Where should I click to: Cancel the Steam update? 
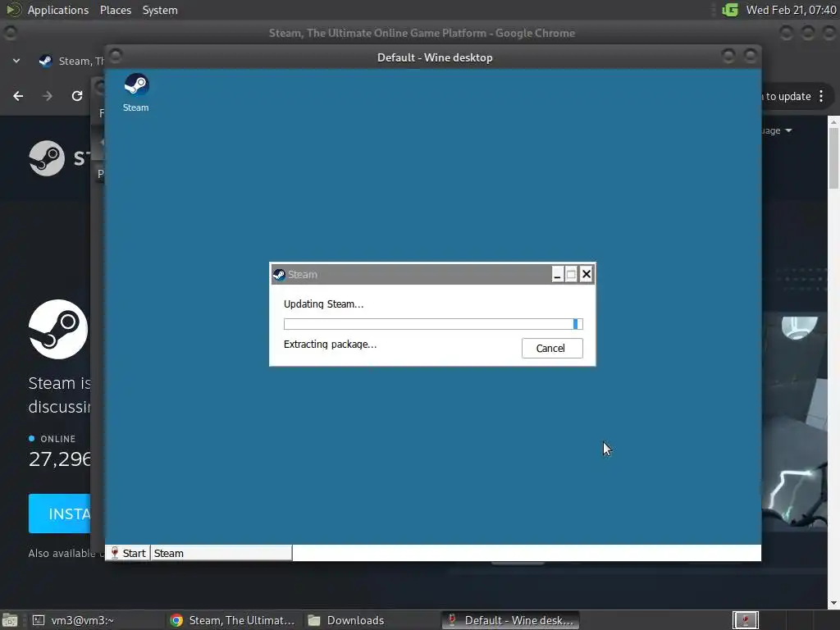tap(552, 348)
